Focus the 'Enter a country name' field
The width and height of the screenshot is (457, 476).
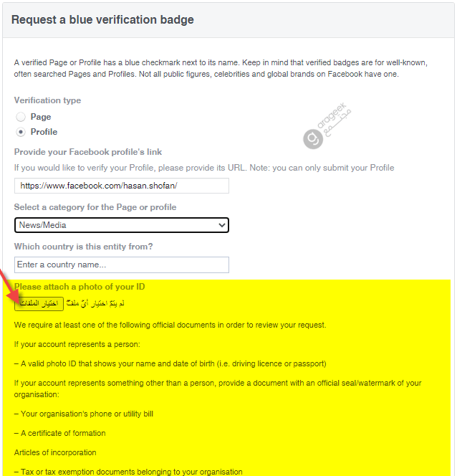[x=122, y=265]
